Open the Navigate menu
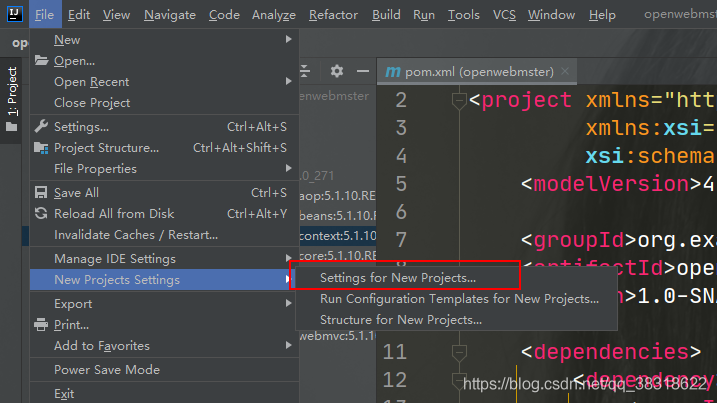 [x=170, y=15]
